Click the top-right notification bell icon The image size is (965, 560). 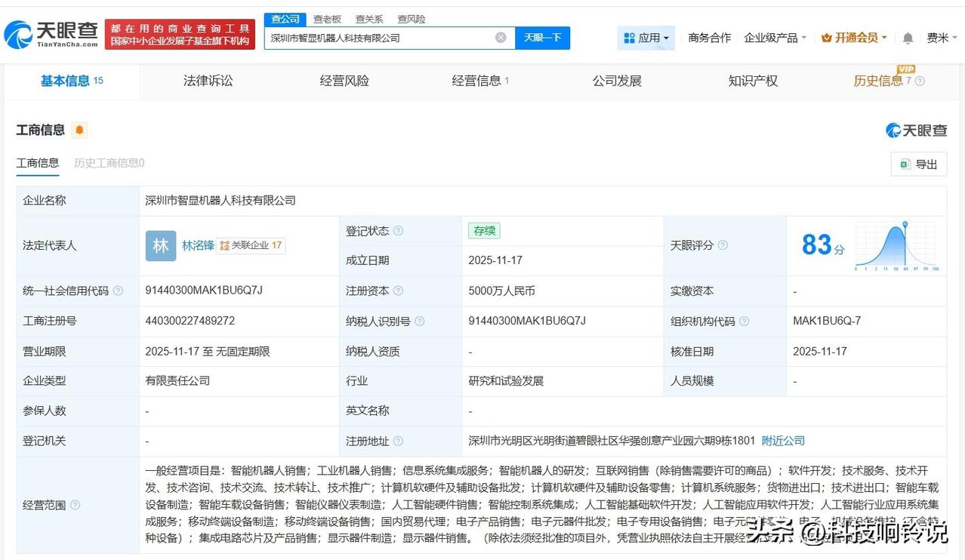pos(908,37)
